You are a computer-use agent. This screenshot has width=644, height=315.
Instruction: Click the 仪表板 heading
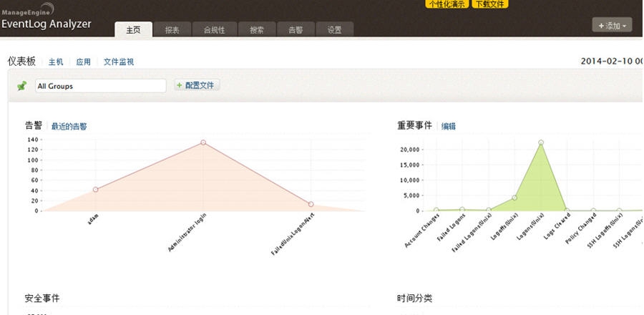coord(21,62)
